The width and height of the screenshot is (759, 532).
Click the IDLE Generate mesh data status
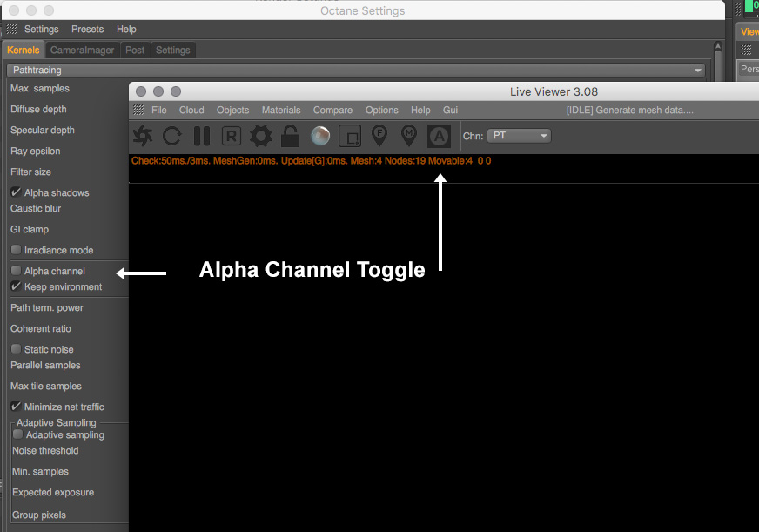pyautogui.click(x=630, y=110)
